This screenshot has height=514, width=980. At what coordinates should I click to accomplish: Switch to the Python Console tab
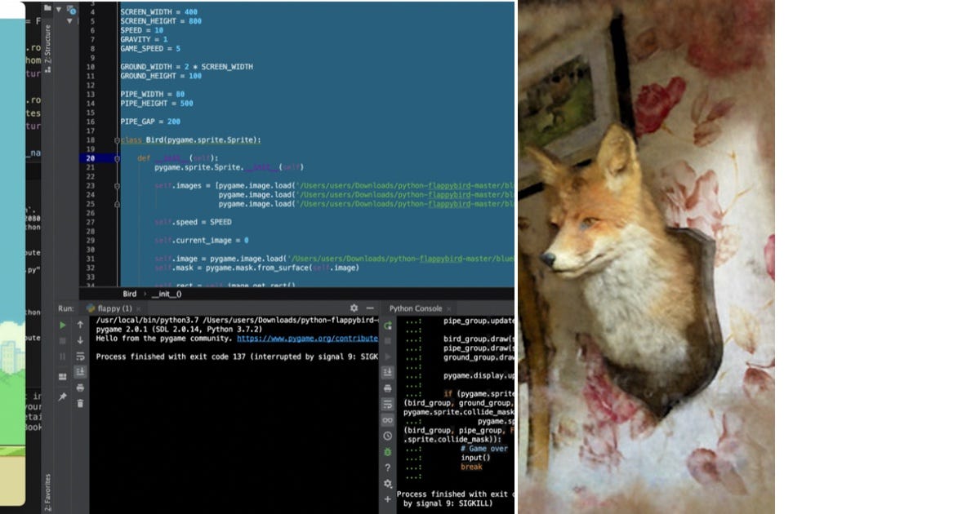[x=416, y=308]
